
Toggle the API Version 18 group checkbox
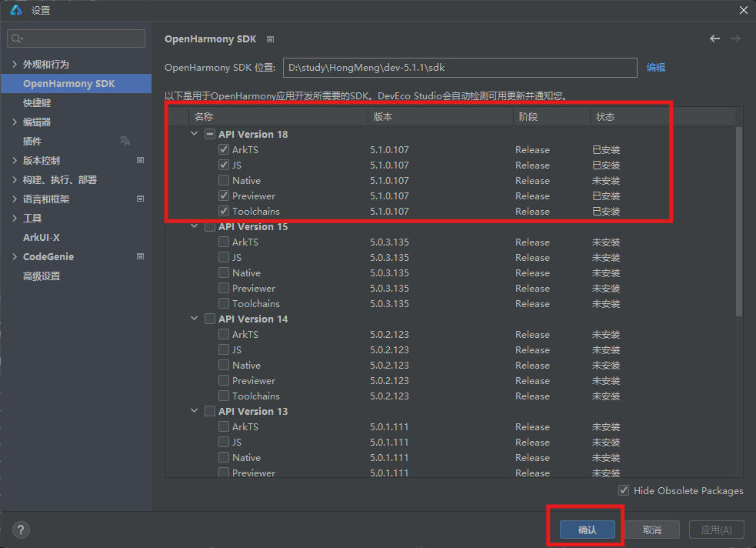[210, 134]
